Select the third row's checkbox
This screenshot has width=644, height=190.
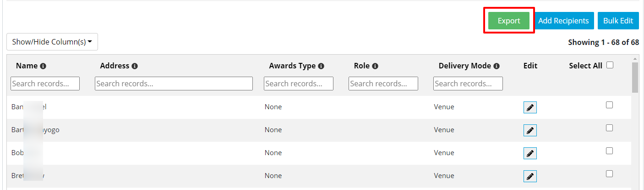609,151
